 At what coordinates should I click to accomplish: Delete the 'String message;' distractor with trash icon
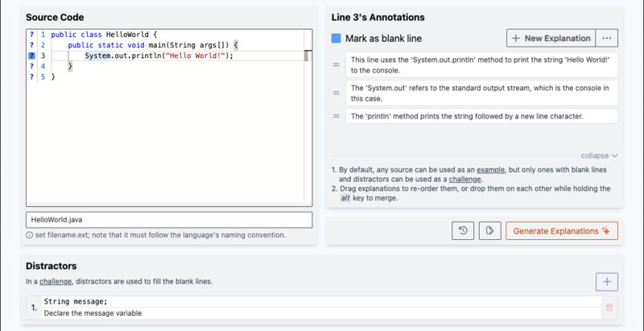click(x=609, y=307)
